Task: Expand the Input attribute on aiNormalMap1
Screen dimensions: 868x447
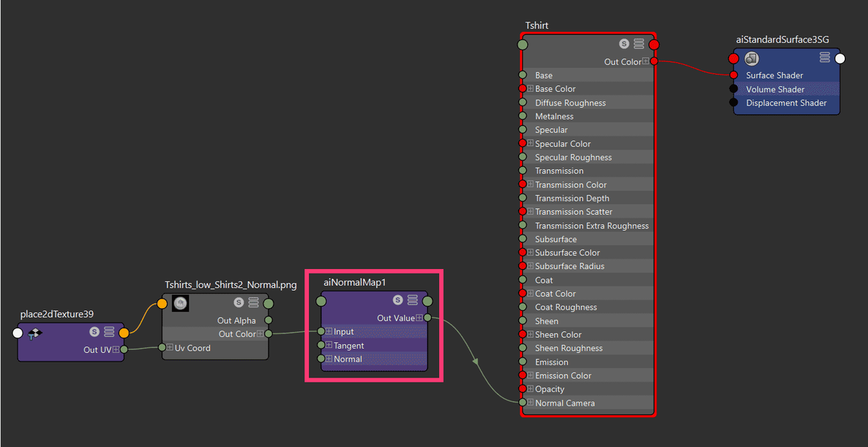Action: coord(328,331)
